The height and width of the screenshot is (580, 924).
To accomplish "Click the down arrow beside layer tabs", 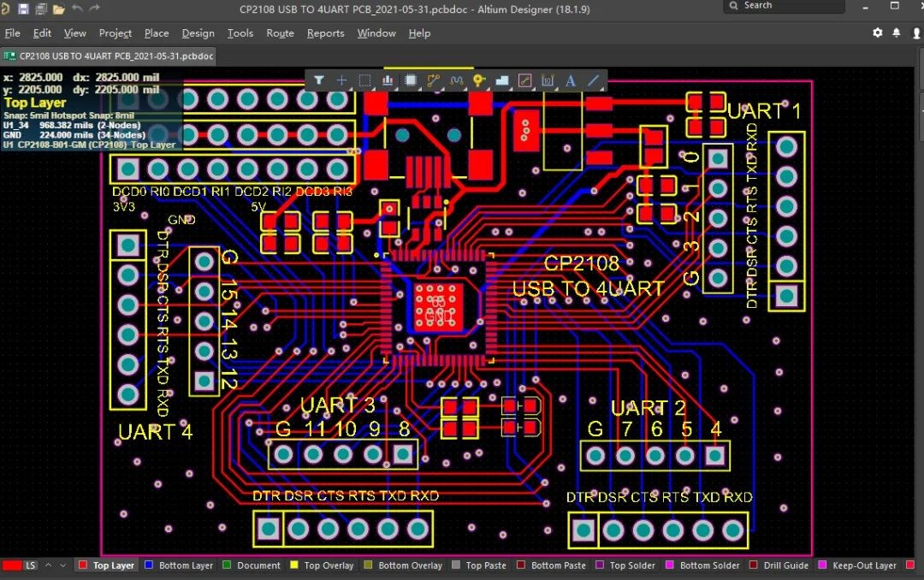I will point(63,565).
